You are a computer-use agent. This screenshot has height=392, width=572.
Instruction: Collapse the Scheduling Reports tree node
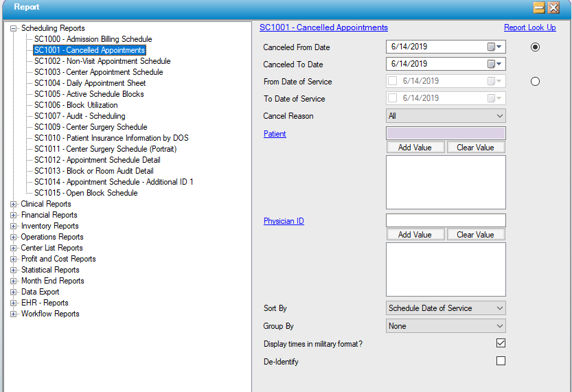[x=14, y=28]
